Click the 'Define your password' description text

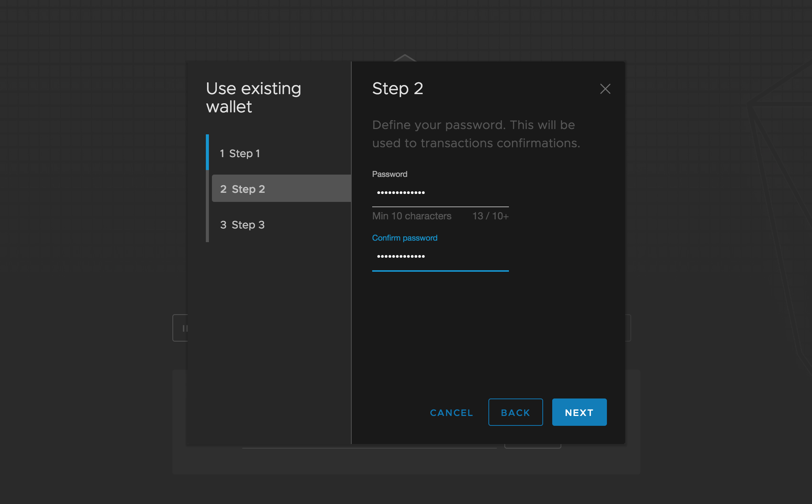click(x=476, y=134)
